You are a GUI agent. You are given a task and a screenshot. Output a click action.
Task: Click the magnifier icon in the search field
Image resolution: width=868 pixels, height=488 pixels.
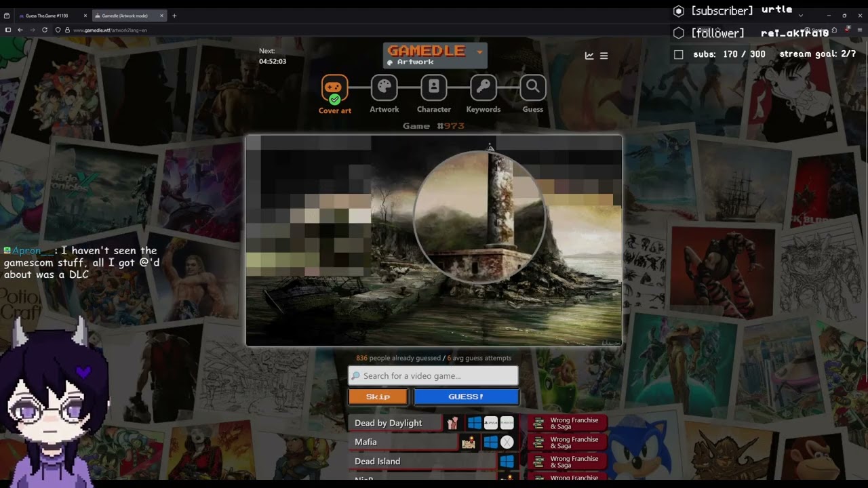355,375
